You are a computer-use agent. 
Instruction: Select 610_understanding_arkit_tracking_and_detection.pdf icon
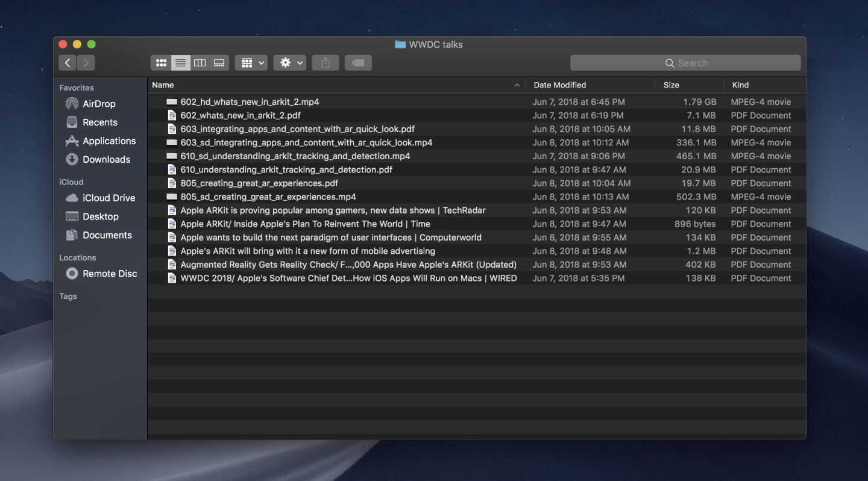pos(172,169)
